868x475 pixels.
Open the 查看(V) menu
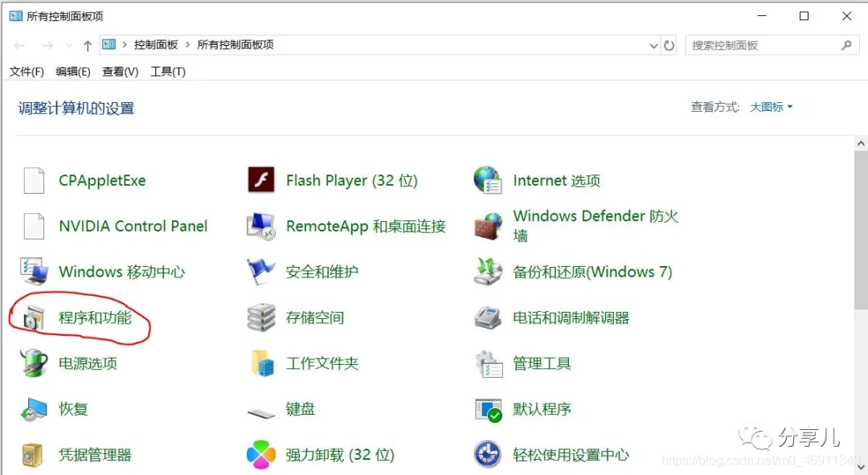(120, 72)
